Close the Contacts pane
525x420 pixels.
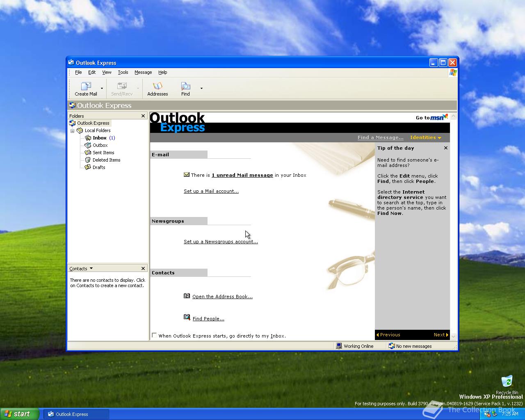coord(143,269)
